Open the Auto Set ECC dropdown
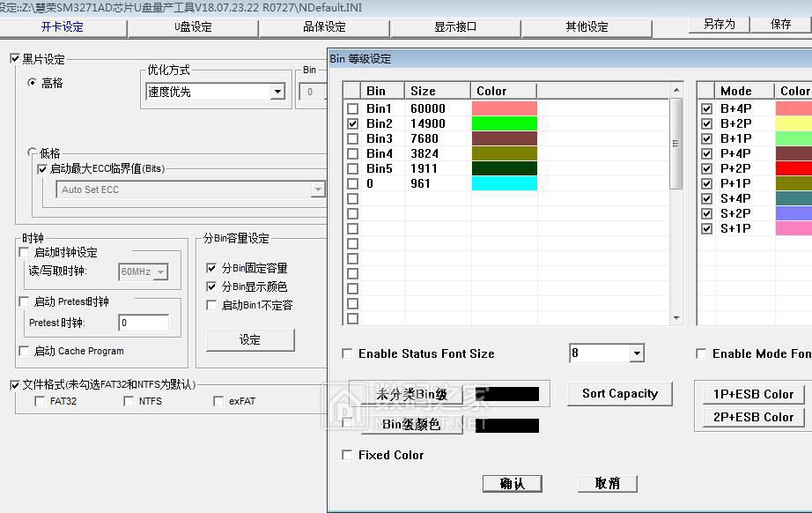 pos(318,190)
